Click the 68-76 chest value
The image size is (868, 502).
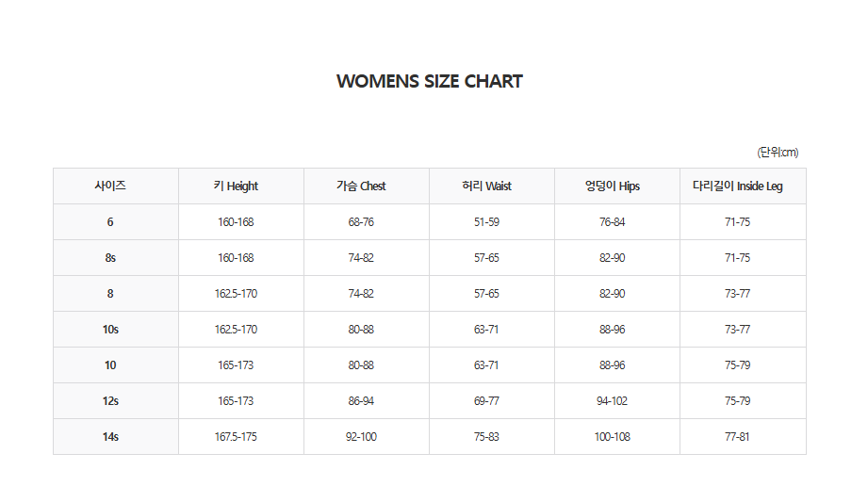pyautogui.click(x=361, y=222)
